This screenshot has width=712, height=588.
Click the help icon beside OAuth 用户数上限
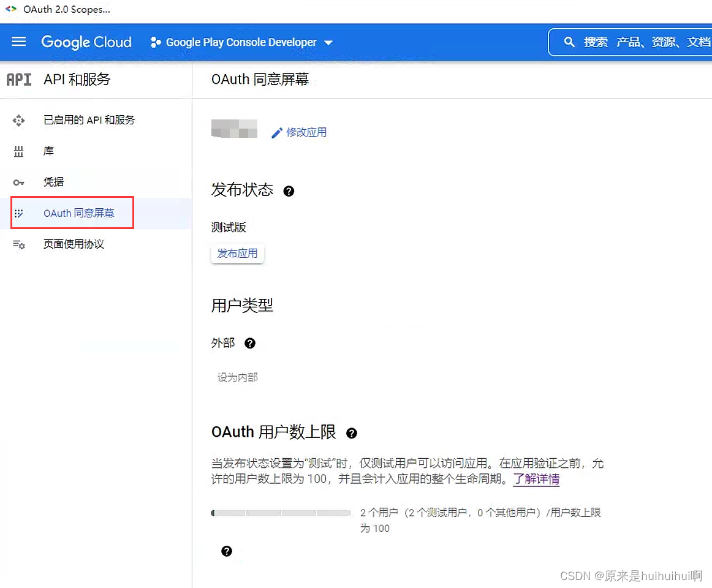(352, 433)
